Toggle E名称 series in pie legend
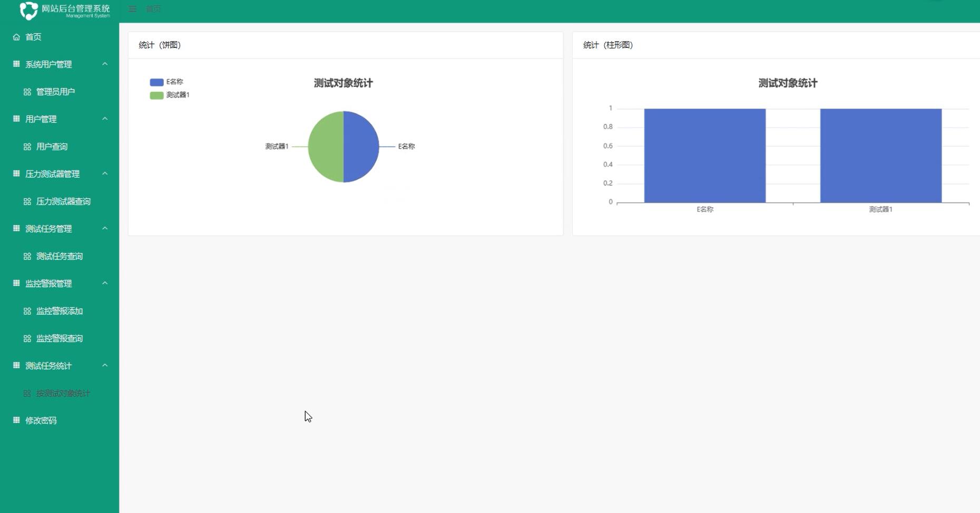 point(156,82)
